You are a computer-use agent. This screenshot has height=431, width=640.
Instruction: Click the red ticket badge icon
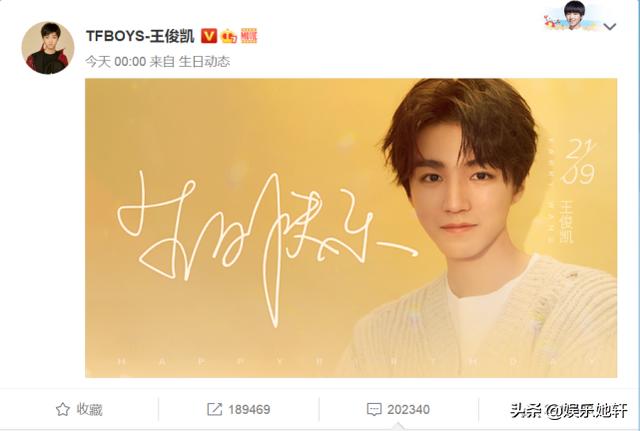pyautogui.click(x=249, y=36)
